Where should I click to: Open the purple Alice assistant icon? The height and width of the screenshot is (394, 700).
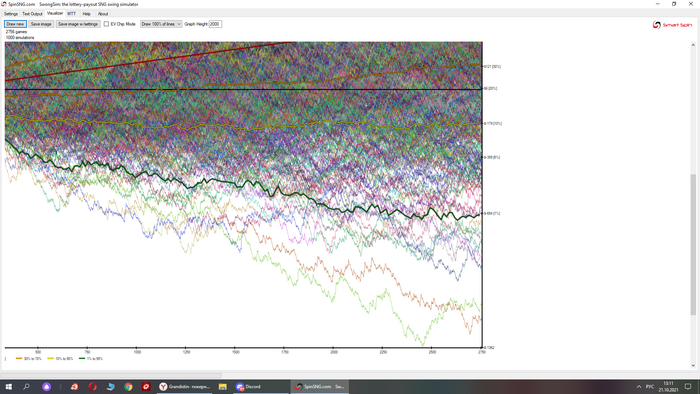tap(46, 386)
